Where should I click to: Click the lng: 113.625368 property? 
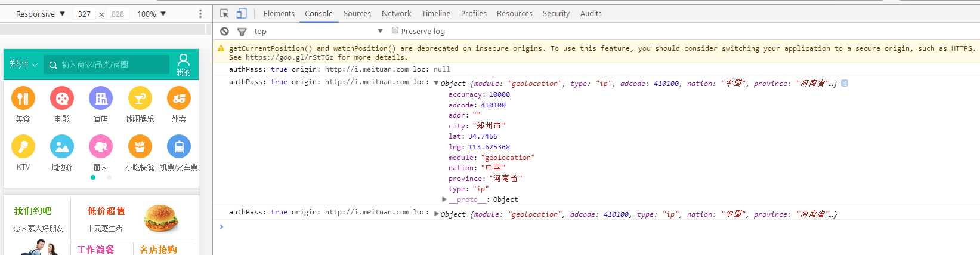pos(479,147)
